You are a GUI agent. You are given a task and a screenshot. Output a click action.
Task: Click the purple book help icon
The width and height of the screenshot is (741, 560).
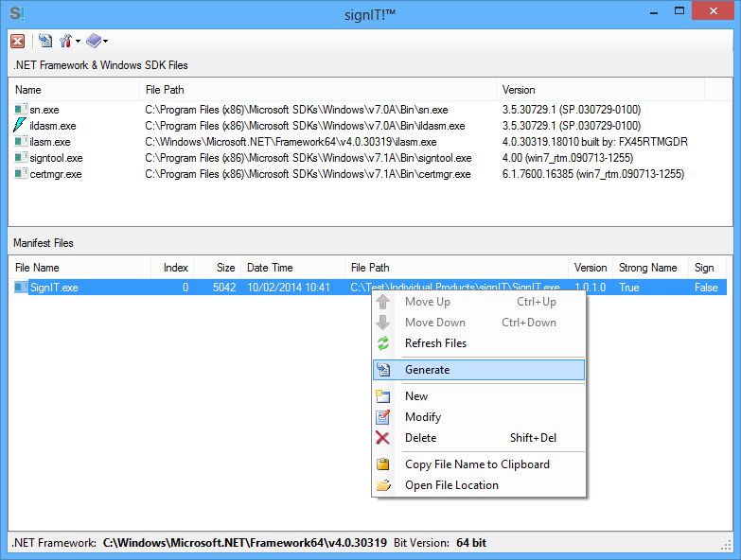pos(93,41)
